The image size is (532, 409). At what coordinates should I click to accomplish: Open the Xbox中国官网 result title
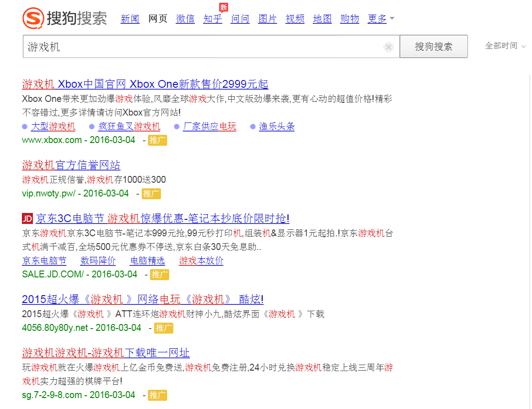tap(145, 84)
